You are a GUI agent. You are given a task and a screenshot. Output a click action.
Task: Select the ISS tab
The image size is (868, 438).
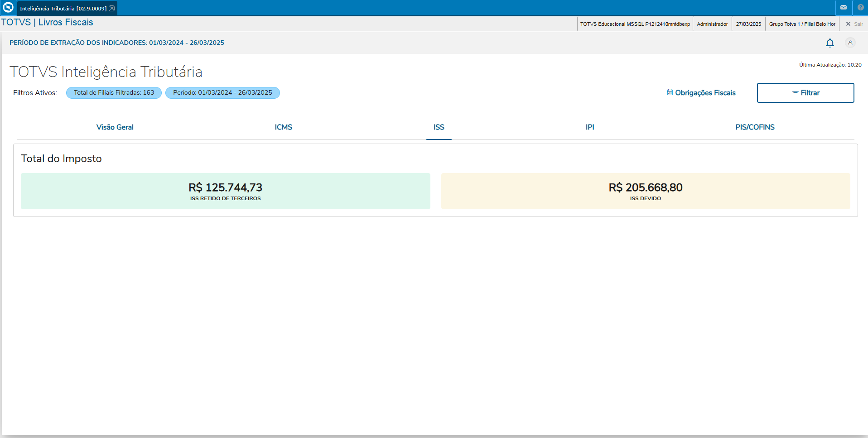(x=439, y=127)
